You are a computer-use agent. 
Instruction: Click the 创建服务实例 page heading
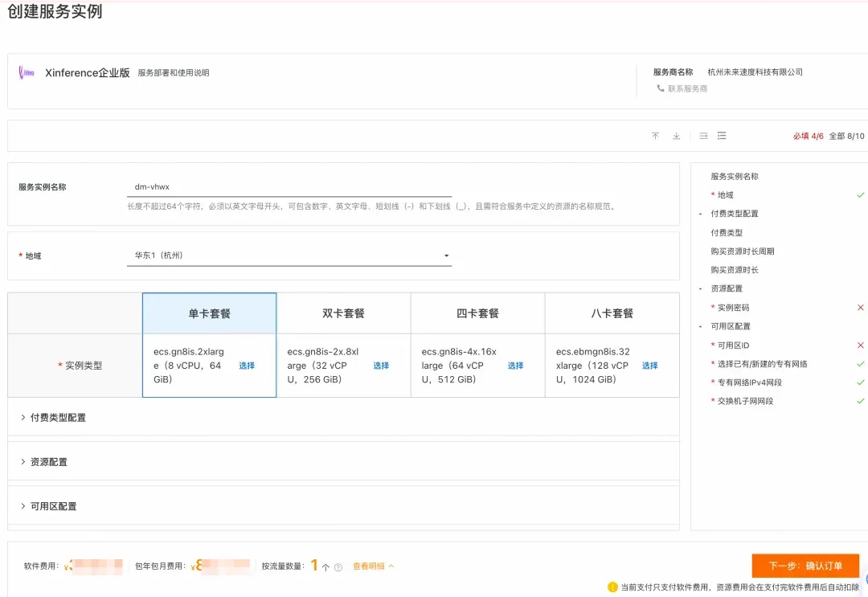pyautogui.click(x=55, y=11)
